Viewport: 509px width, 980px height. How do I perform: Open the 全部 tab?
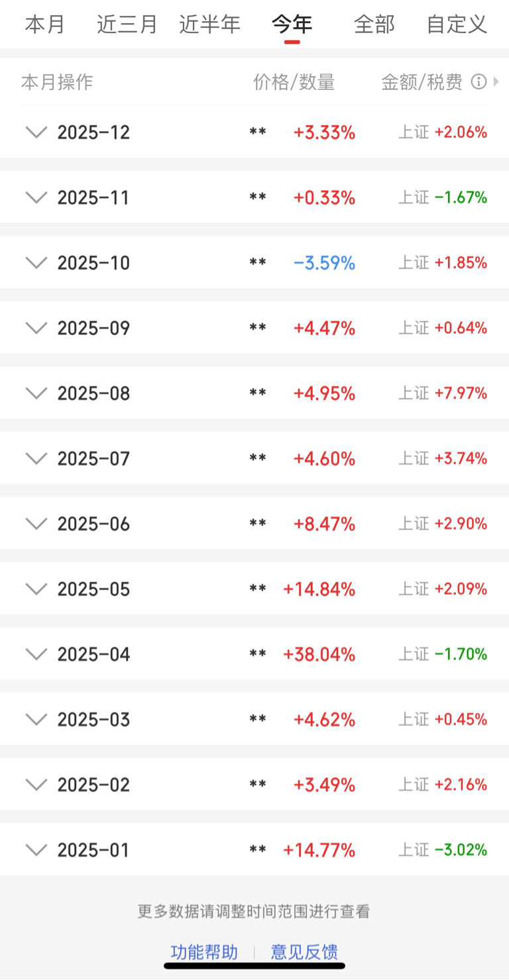(374, 25)
